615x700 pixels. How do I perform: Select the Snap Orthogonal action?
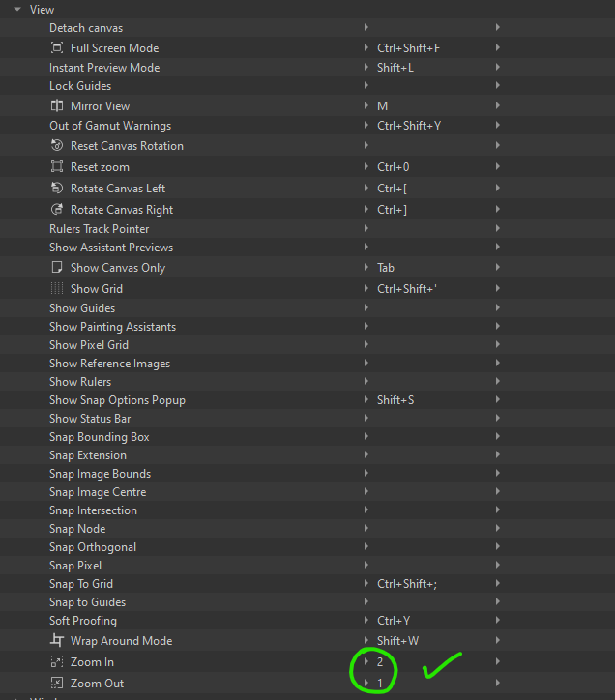point(93,547)
